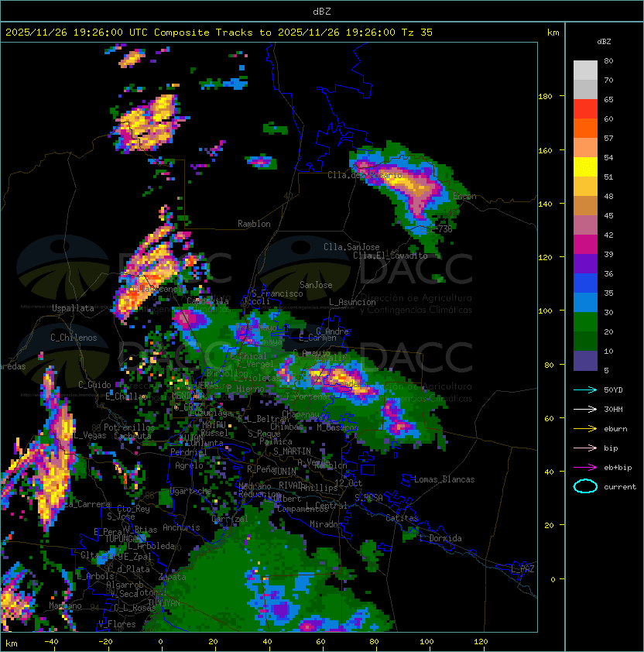
Task: Click the dBZ title at top center
Action: [322, 11]
